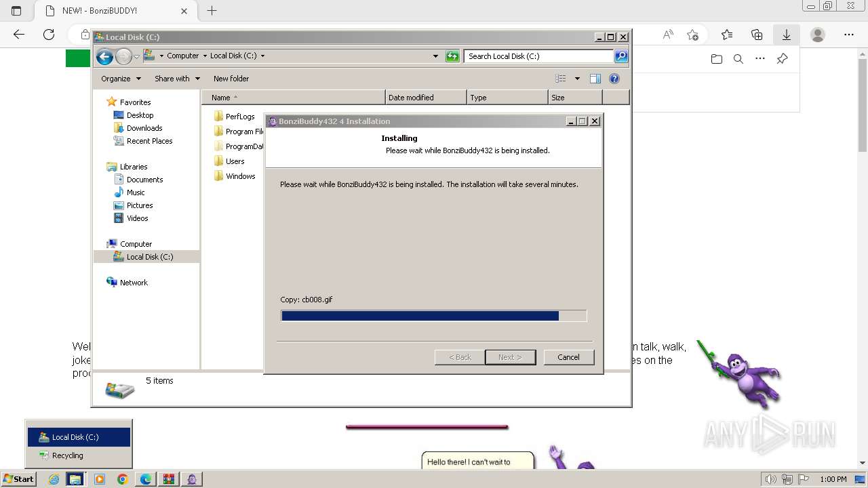
Task: Add this page to favorites star icon
Action: pyautogui.click(x=692, y=35)
